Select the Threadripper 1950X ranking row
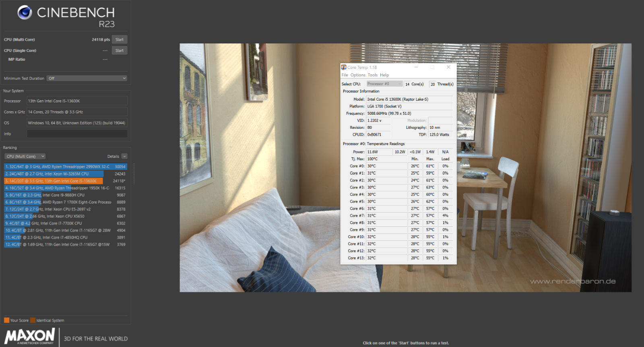Viewport: 644px width, 347px height. coord(66,188)
